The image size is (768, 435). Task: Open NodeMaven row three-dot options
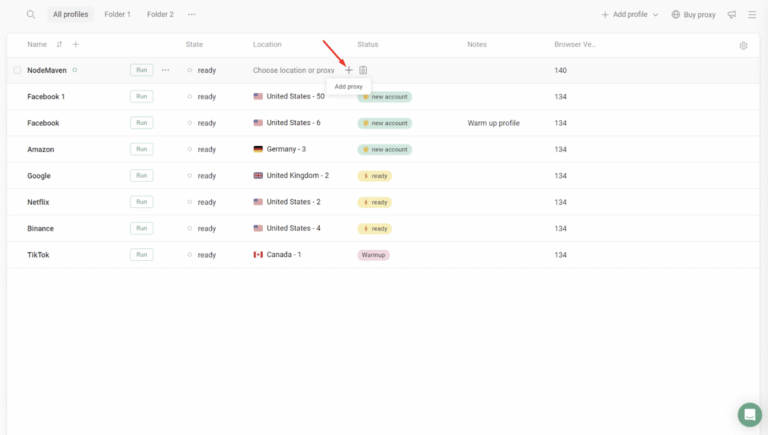tap(166, 70)
